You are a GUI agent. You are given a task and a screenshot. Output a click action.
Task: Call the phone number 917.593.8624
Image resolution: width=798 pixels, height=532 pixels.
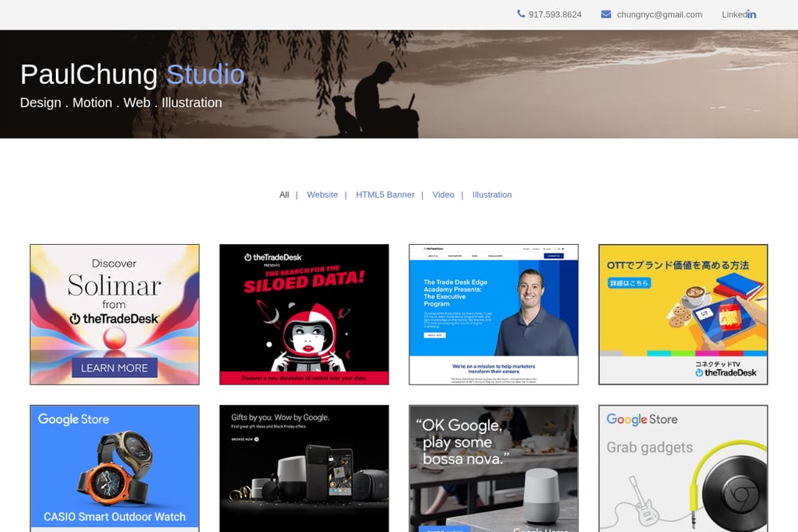point(555,14)
